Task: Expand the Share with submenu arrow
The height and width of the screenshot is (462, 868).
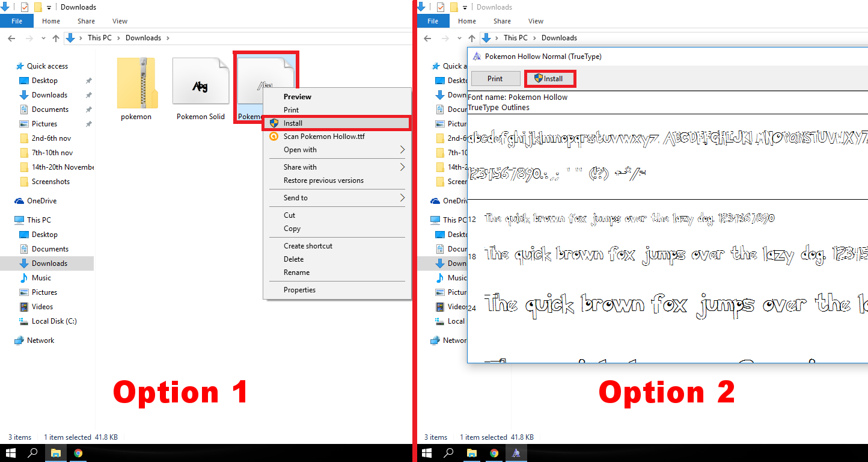Action: click(403, 167)
